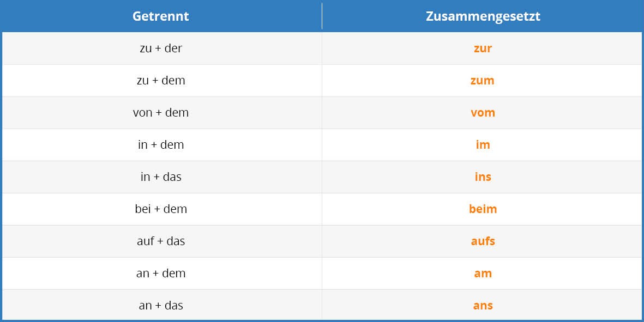The image size is (644, 322).
Task: Click the 'zu + dem' entry
Action: pyautogui.click(x=160, y=81)
